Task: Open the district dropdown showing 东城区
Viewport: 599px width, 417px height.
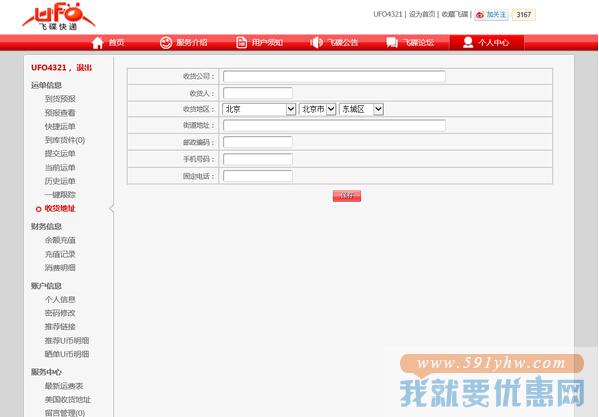Action: tap(361, 109)
